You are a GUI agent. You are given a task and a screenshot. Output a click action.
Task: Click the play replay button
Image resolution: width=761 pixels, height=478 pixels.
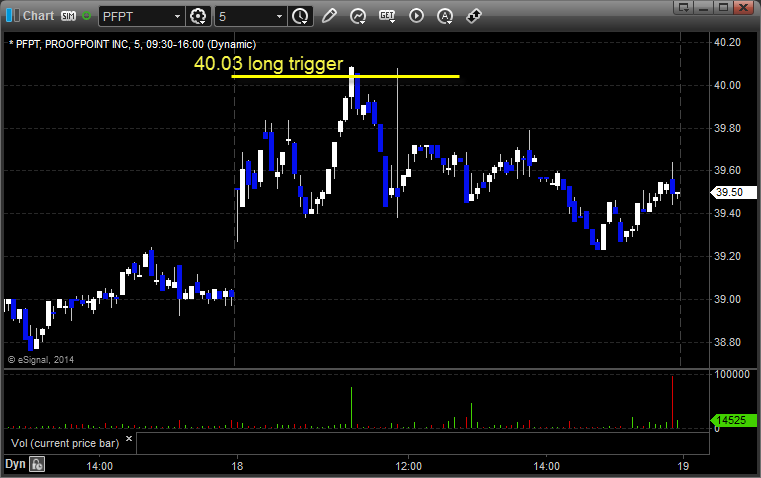tap(416, 16)
